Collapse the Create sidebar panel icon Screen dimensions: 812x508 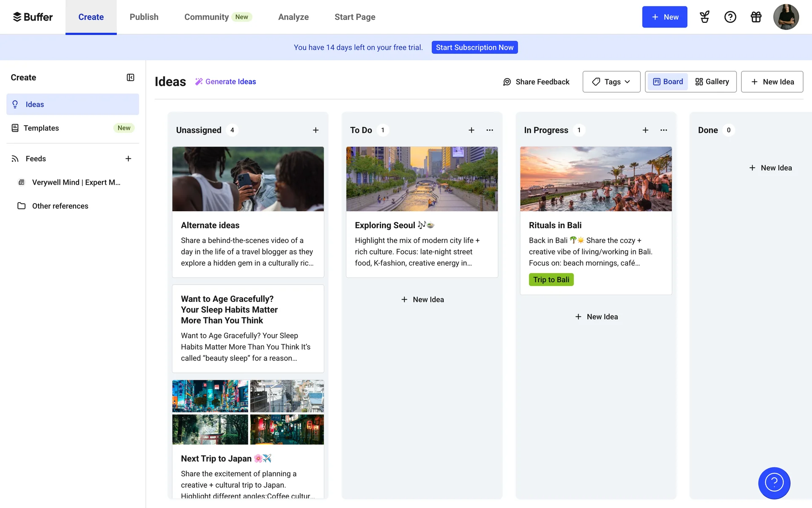pyautogui.click(x=130, y=77)
